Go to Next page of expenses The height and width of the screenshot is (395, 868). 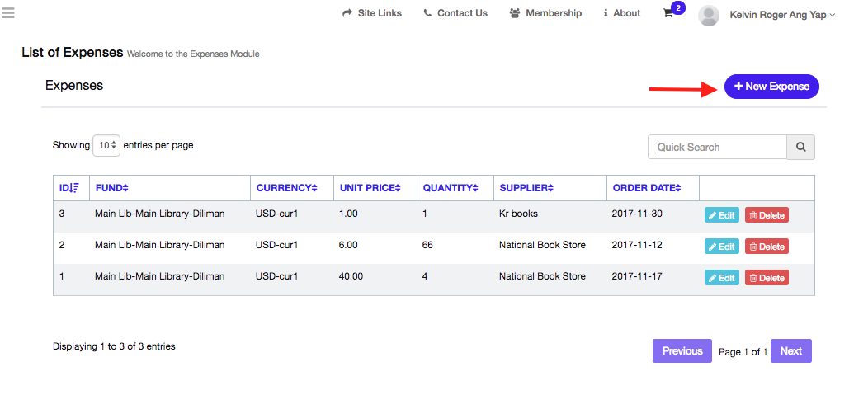tap(790, 351)
